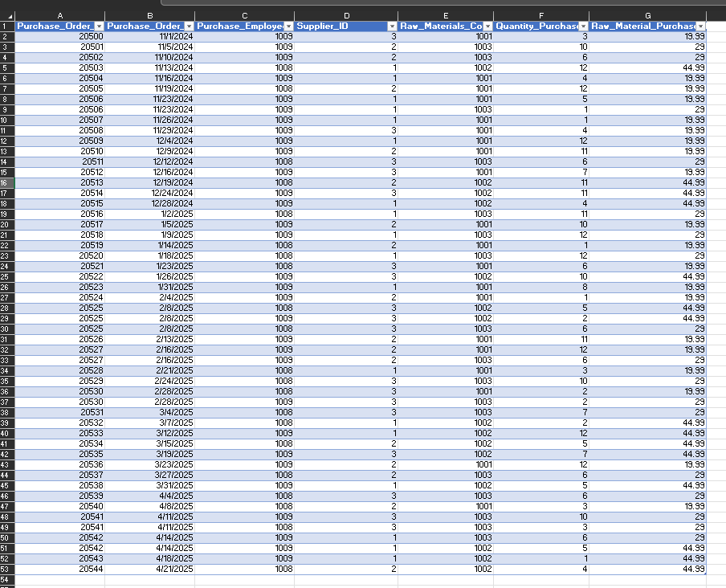
Task: Select column G by its header letter
Action: (648, 16)
